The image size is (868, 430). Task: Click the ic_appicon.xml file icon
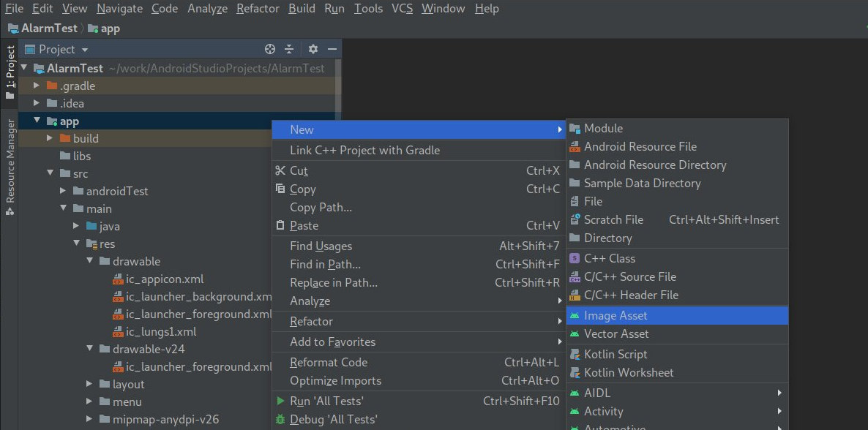point(117,279)
